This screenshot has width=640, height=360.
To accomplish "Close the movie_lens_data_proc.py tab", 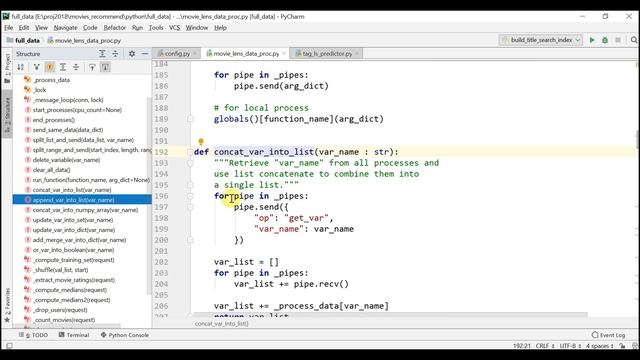I will [x=284, y=53].
